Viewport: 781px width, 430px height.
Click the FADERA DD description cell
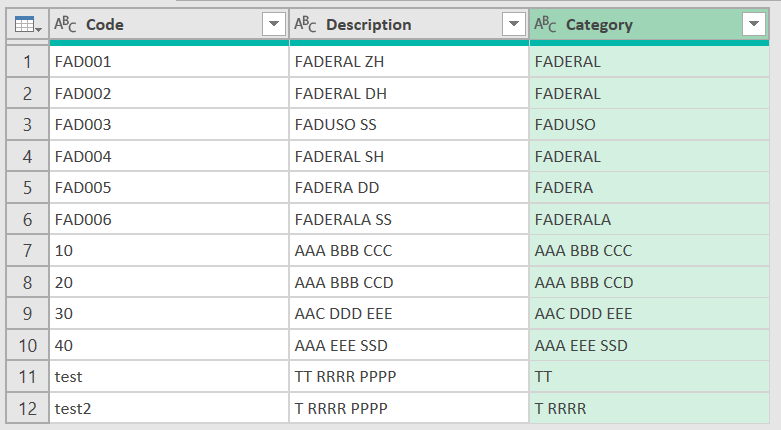[x=409, y=188]
